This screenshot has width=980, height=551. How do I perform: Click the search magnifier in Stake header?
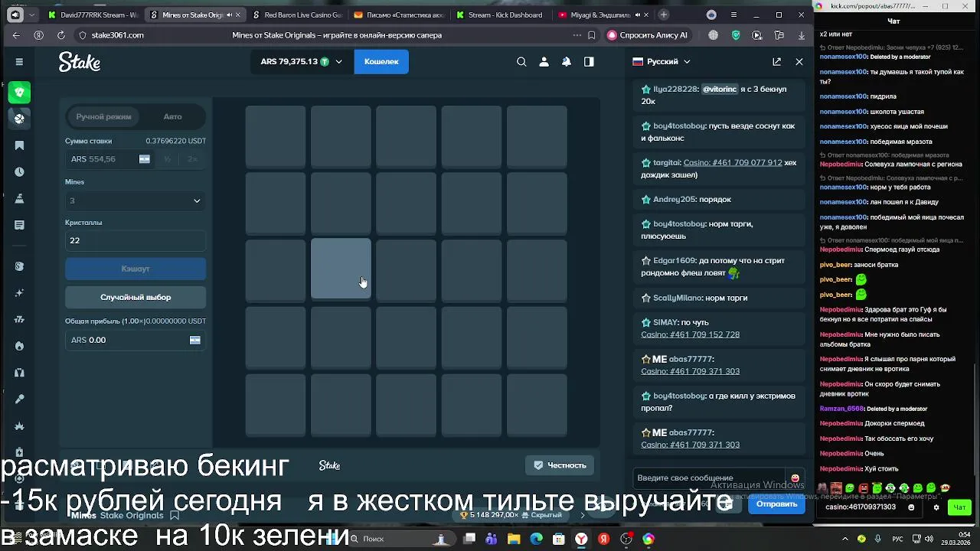point(521,62)
